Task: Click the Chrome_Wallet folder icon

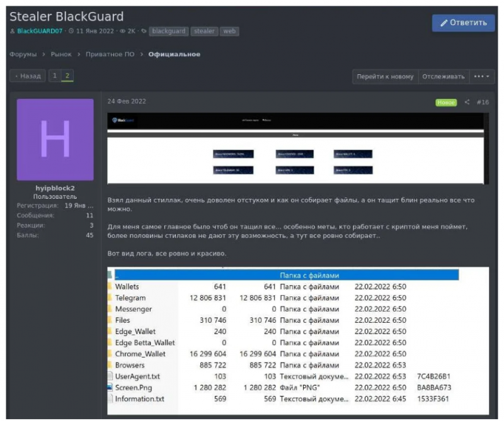Action: click(x=110, y=354)
